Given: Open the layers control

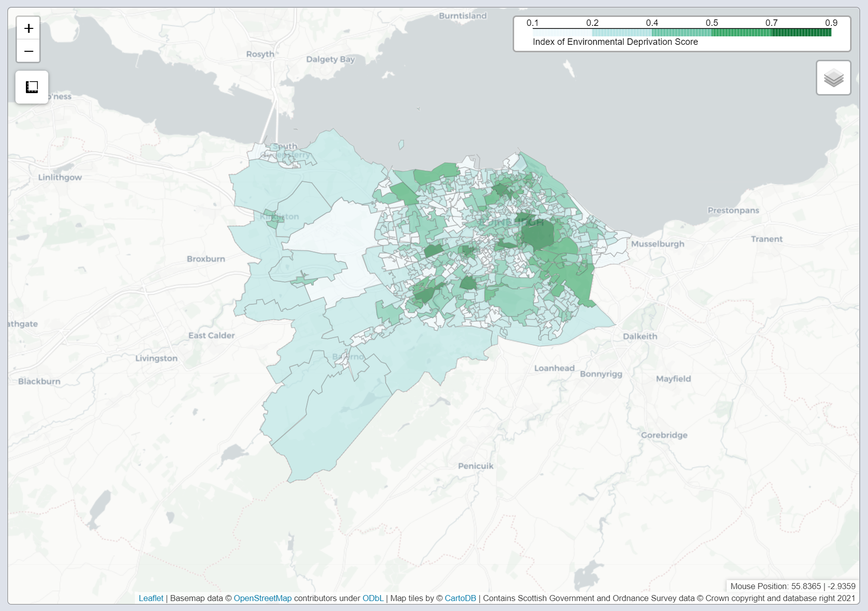Looking at the screenshot, I should pyautogui.click(x=833, y=78).
